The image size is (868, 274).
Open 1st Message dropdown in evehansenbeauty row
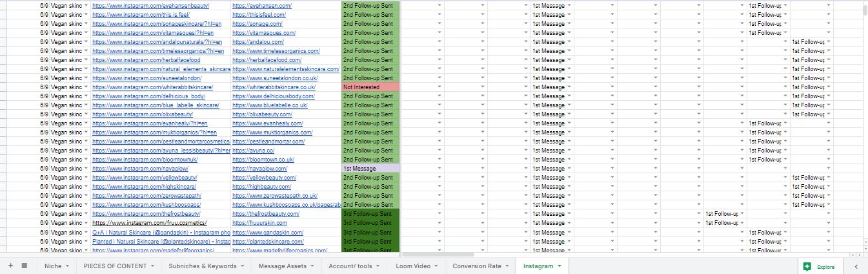point(569,6)
